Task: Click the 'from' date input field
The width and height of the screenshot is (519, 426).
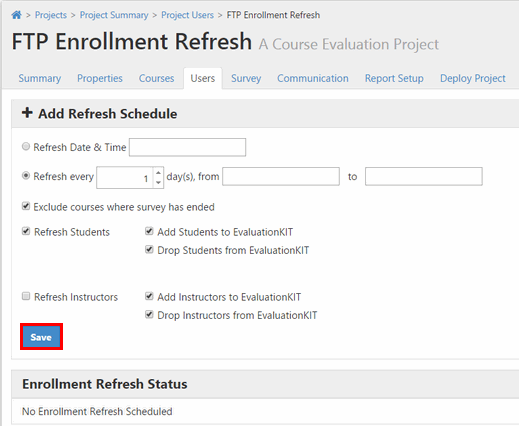Action: (281, 176)
